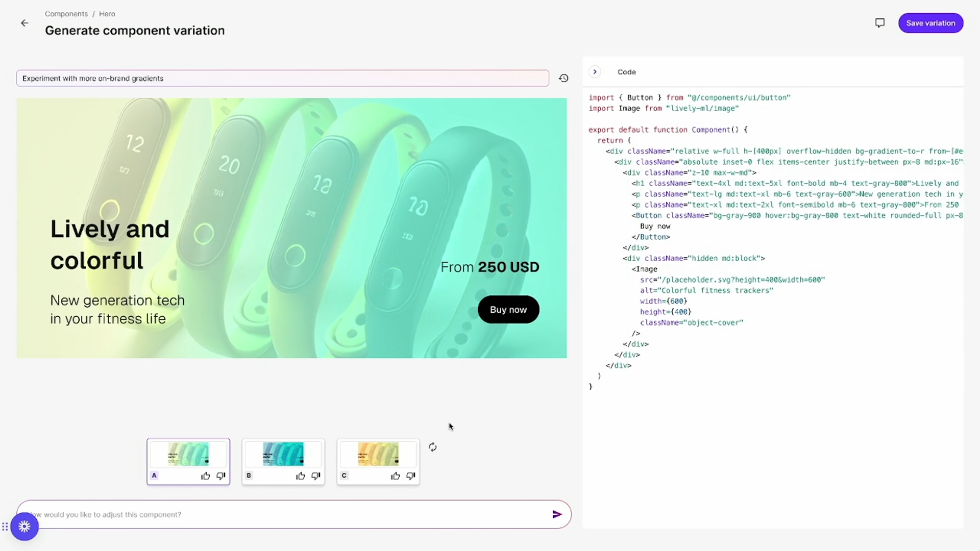Click the regenerate variations icon
Viewport: 980px width, 551px height.
pyautogui.click(x=432, y=447)
